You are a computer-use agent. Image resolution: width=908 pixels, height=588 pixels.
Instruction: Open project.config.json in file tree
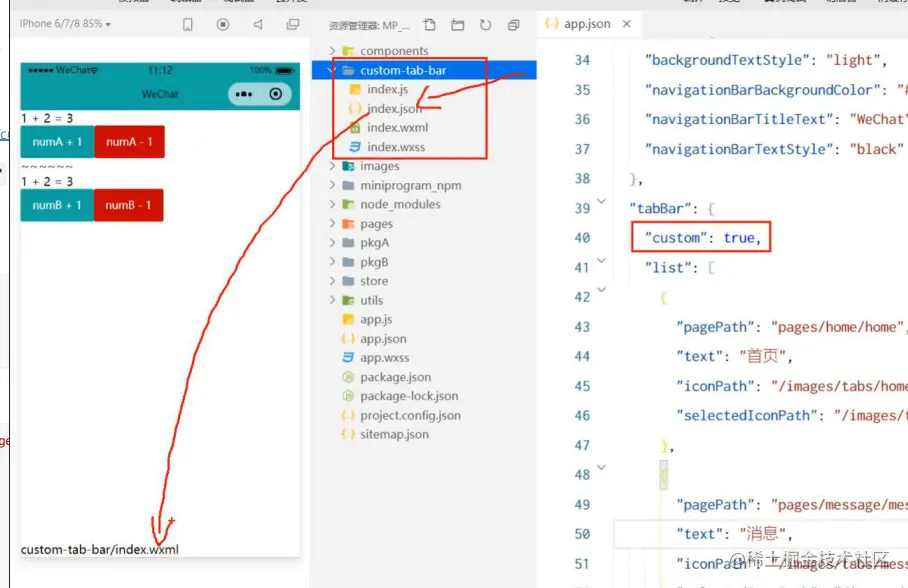[x=410, y=415]
